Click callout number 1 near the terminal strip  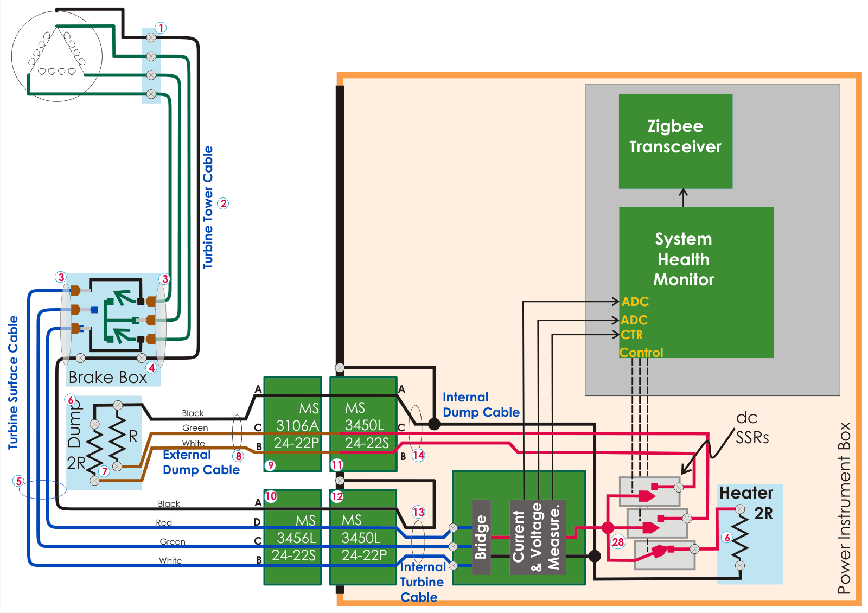[x=161, y=28]
